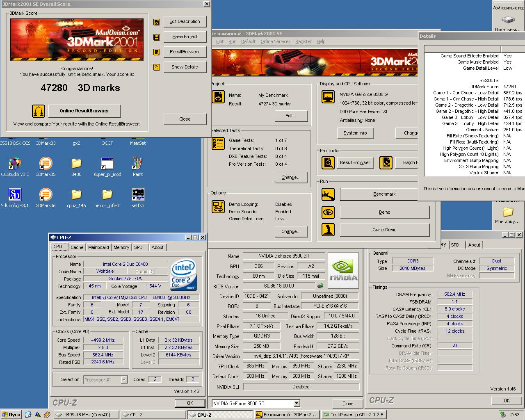Click OK in the CPU-Z CPU window
Image resolution: width=525 pixels, height=420 pixels.
(190, 403)
